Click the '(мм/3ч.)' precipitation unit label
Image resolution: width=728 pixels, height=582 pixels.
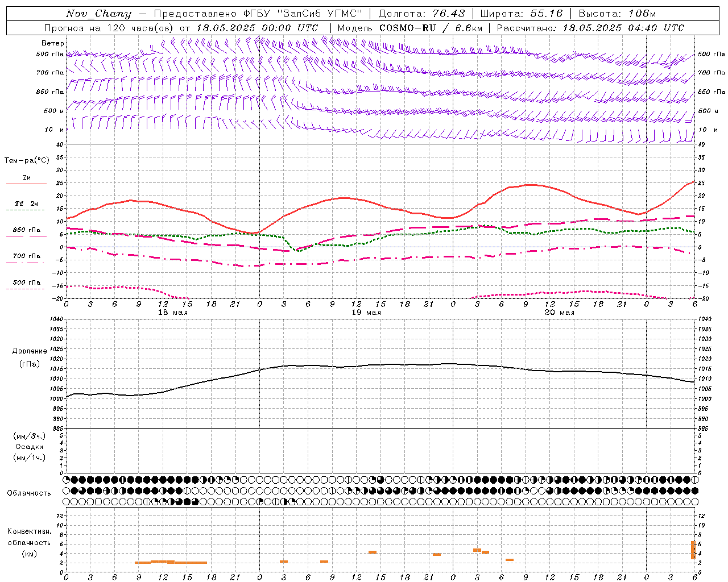click(x=29, y=436)
